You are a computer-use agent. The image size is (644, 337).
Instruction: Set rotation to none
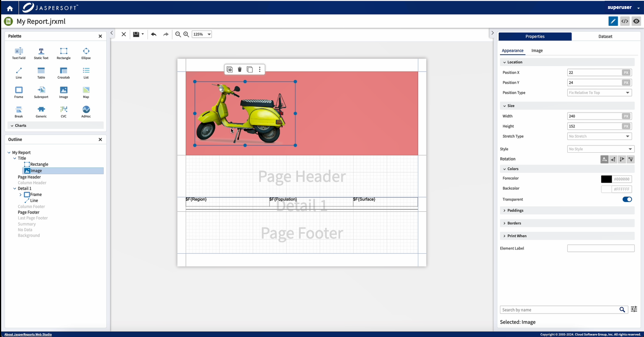604,159
